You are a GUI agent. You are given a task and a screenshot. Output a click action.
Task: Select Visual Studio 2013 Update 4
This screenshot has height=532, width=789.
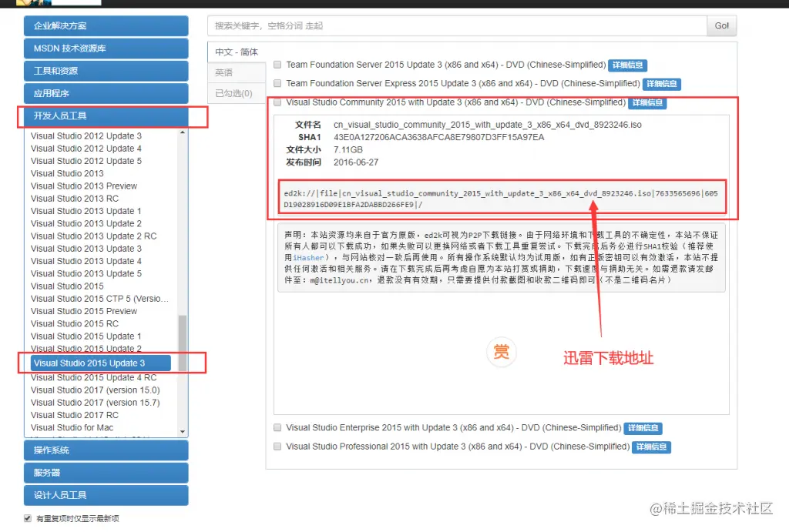pos(86,261)
